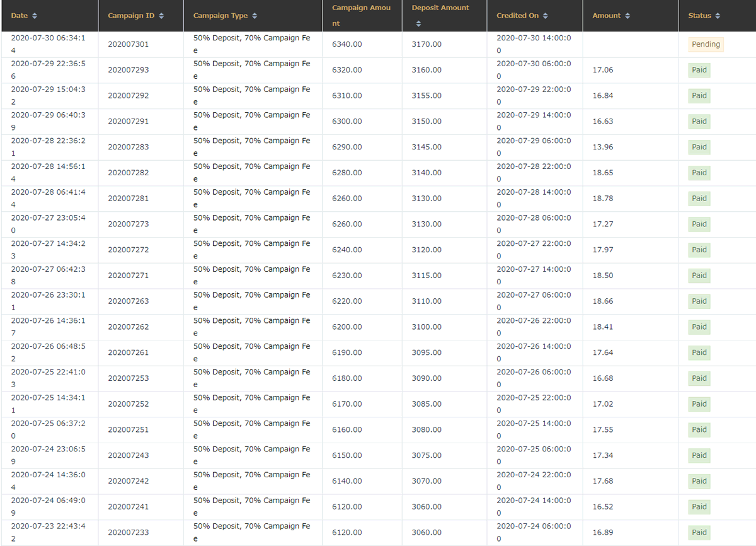The height and width of the screenshot is (546, 756).
Task: Click the amount value 16.84
Action: [x=603, y=96]
